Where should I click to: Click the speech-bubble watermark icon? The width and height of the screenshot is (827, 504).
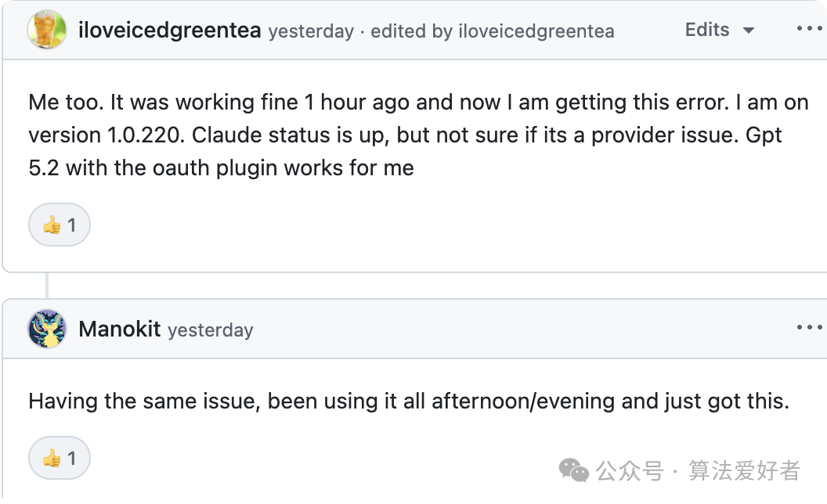click(x=574, y=470)
